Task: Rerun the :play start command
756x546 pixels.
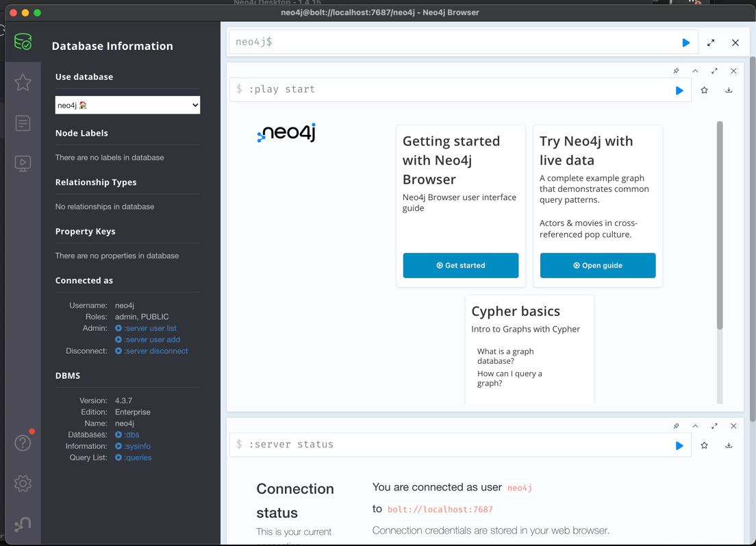Action: coord(679,90)
